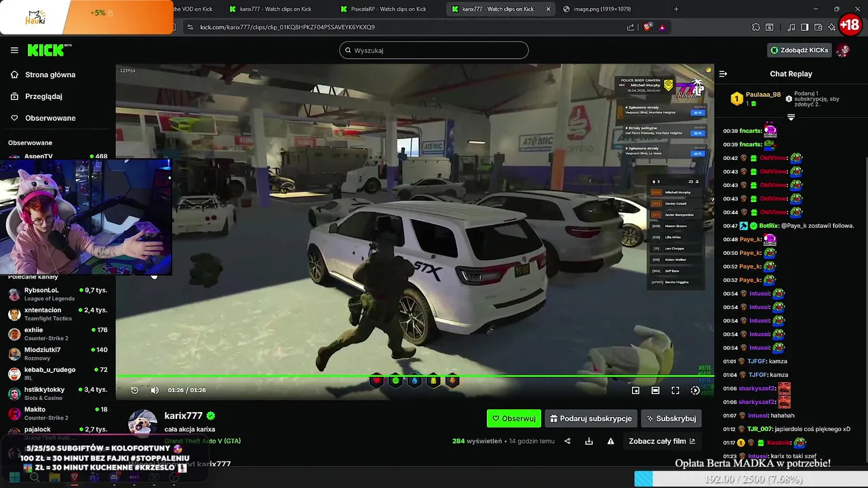The height and width of the screenshot is (488, 868).
Task: Open the Kick hamburger sidebar menu
Action: pyautogui.click(x=14, y=50)
